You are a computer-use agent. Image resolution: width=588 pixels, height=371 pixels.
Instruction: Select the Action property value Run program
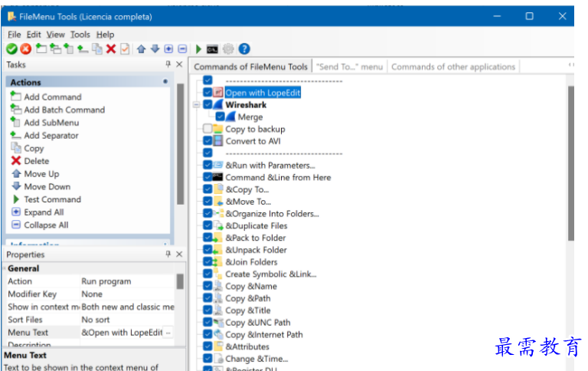point(106,281)
